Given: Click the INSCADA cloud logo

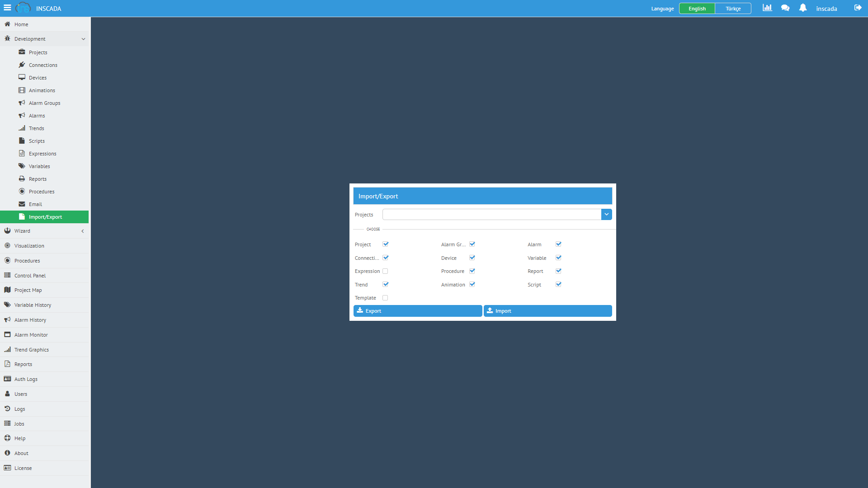Looking at the screenshot, I should tap(23, 8).
